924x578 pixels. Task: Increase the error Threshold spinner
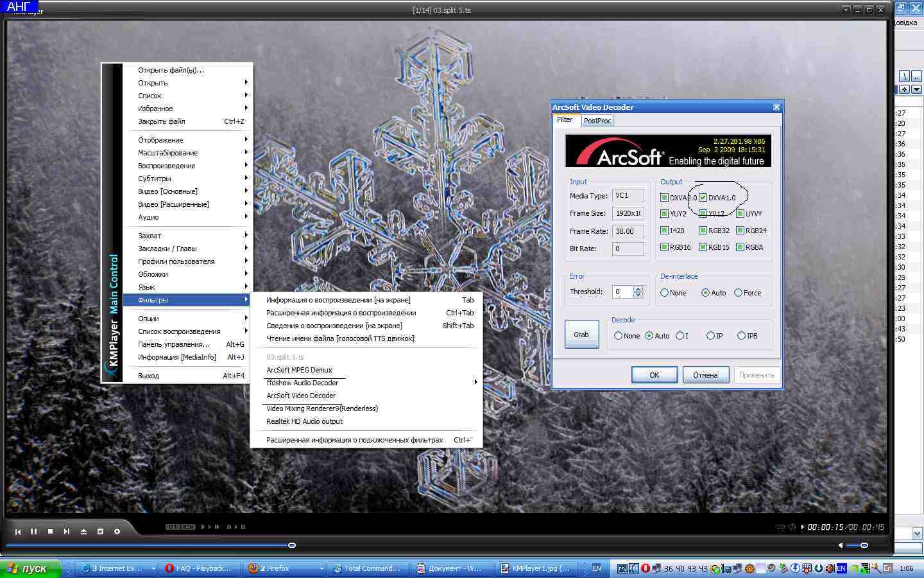tap(638, 289)
